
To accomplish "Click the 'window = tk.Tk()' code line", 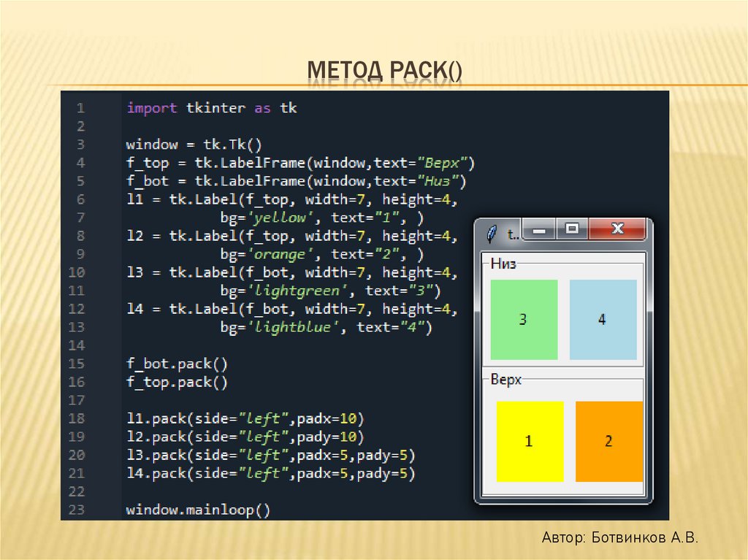I will 194,145.
